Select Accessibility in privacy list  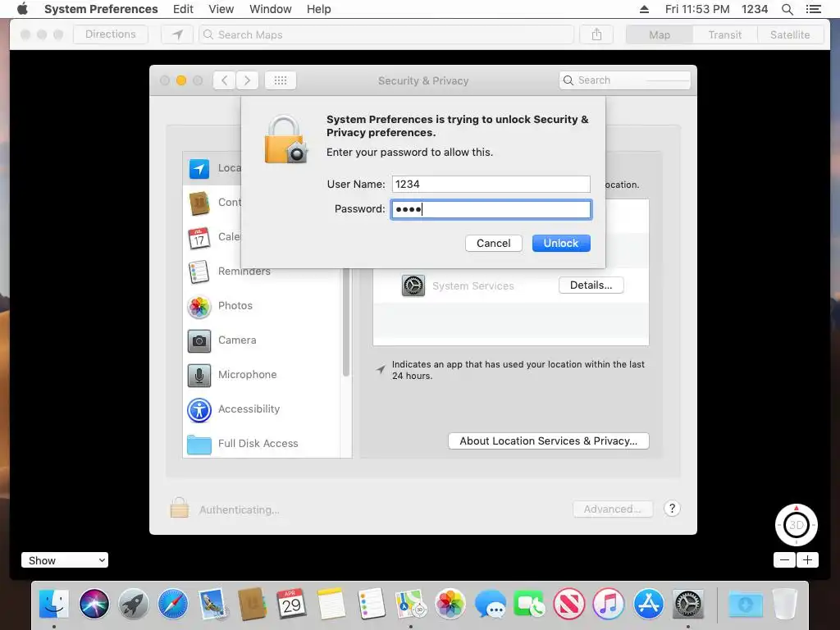pos(262,409)
